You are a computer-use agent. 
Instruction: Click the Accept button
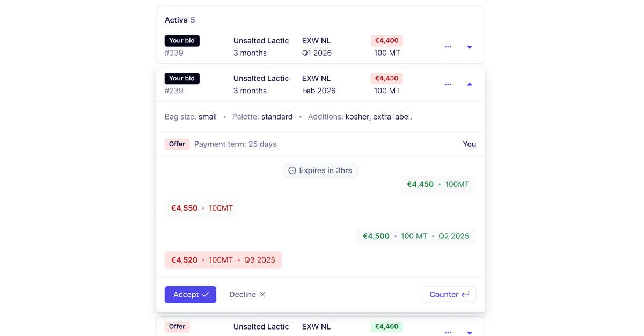coord(191,295)
